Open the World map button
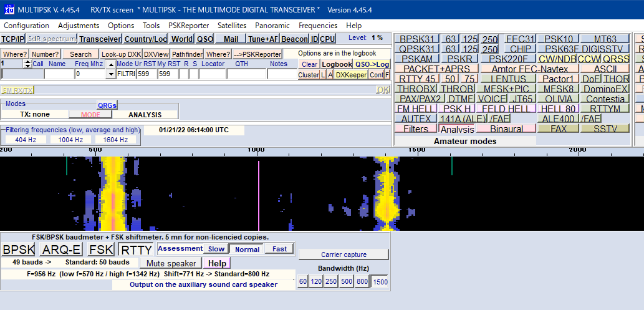The height and width of the screenshot is (310, 644). (181, 39)
